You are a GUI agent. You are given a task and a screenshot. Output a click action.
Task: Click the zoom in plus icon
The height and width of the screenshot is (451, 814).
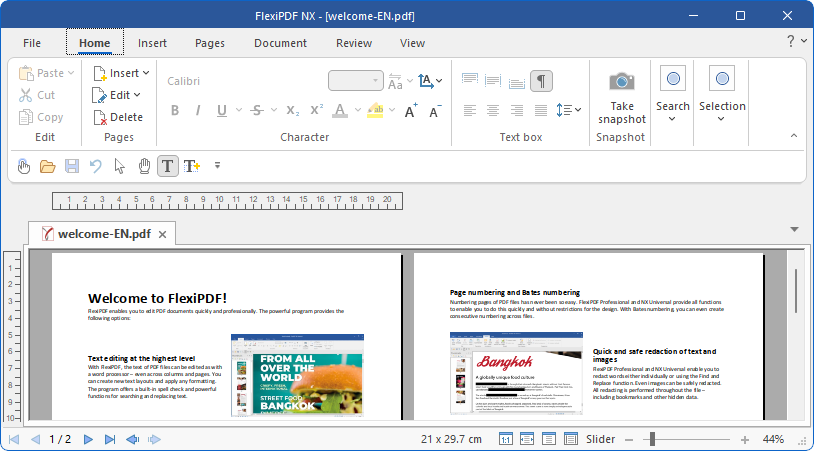[x=744, y=439]
